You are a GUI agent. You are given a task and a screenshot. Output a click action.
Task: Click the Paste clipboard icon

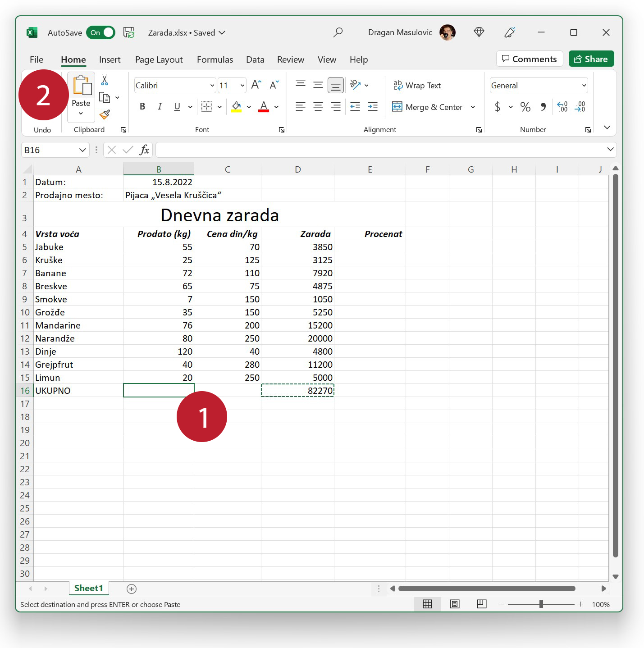point(82,85)
